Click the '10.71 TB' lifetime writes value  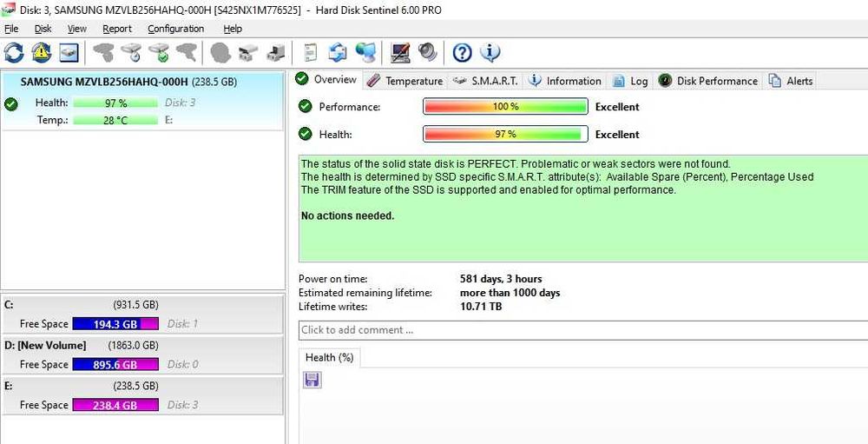tap(481, 306)
